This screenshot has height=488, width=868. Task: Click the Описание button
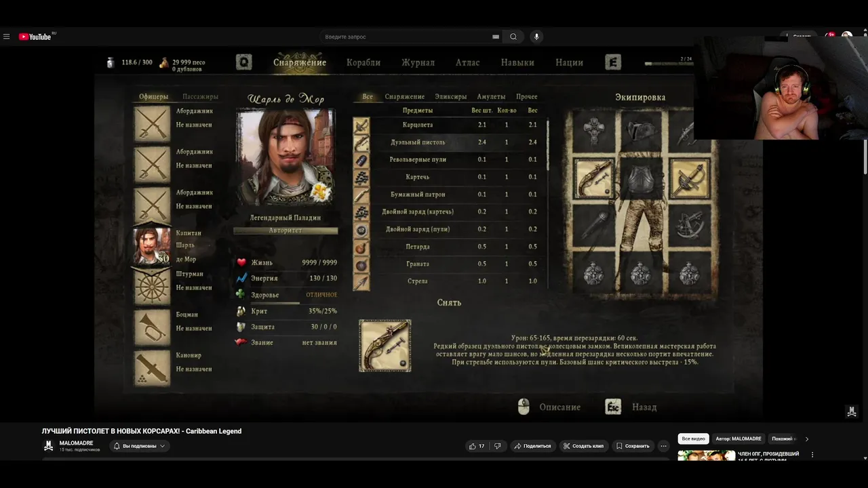coord(559,407)
